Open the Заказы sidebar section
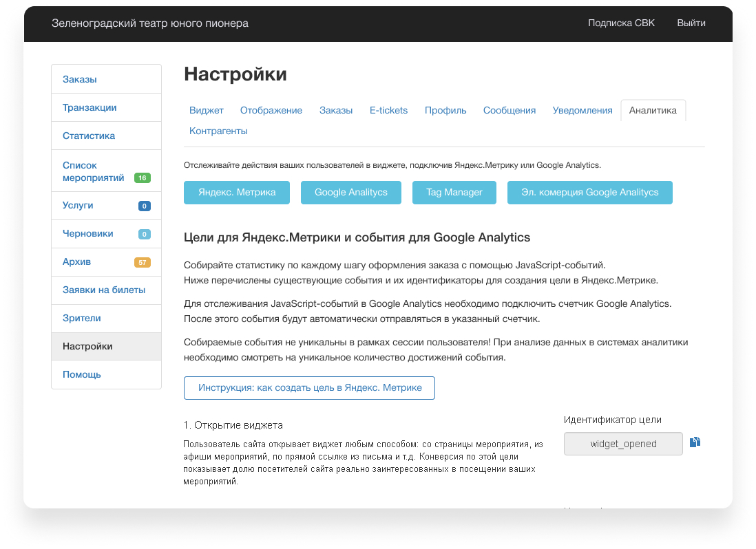 (x=106, y=79)
